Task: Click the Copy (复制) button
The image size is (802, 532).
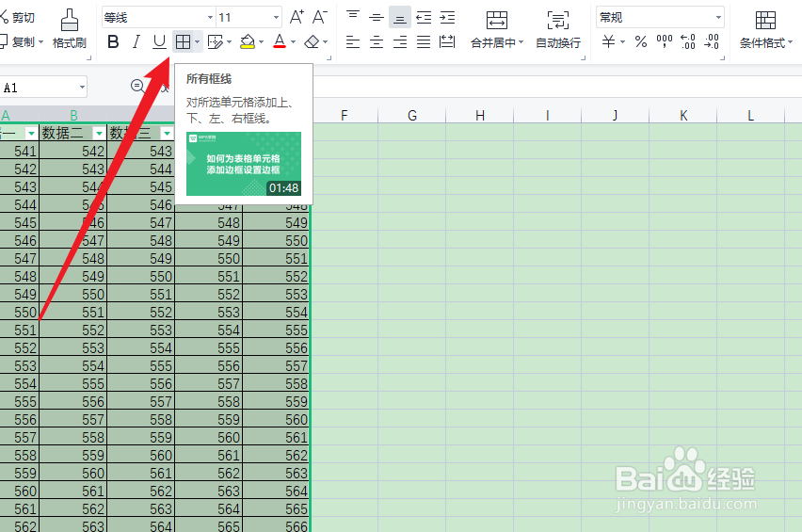Action: (21, 42)
